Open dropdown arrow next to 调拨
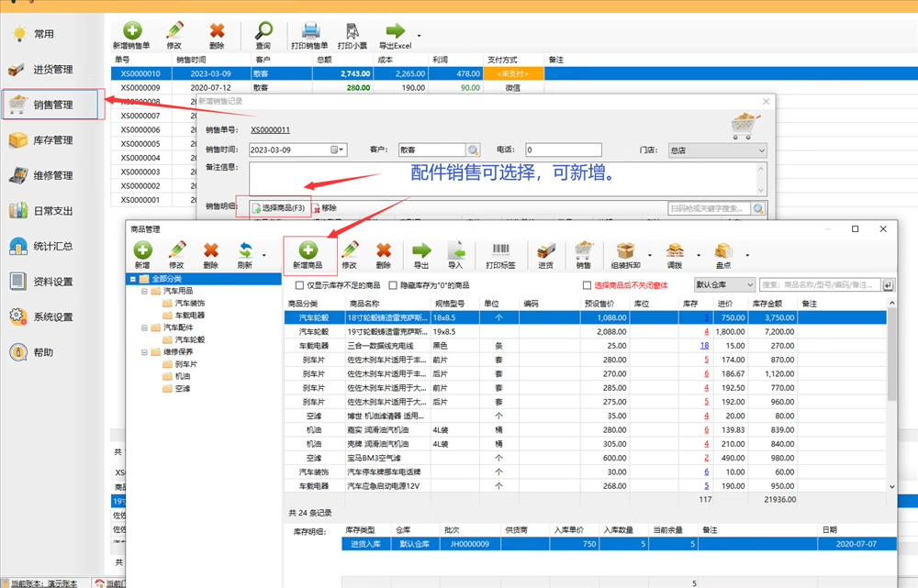 699,256
